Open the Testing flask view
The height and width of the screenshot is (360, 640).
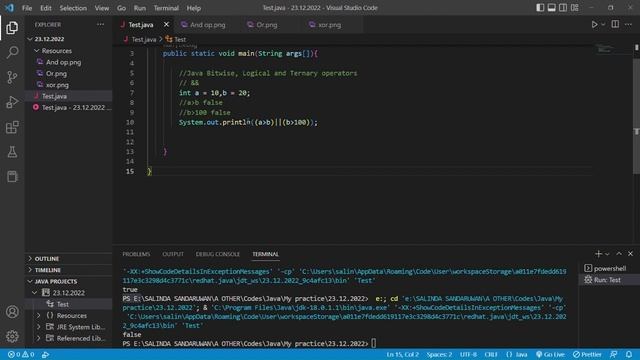pos(12,152)
